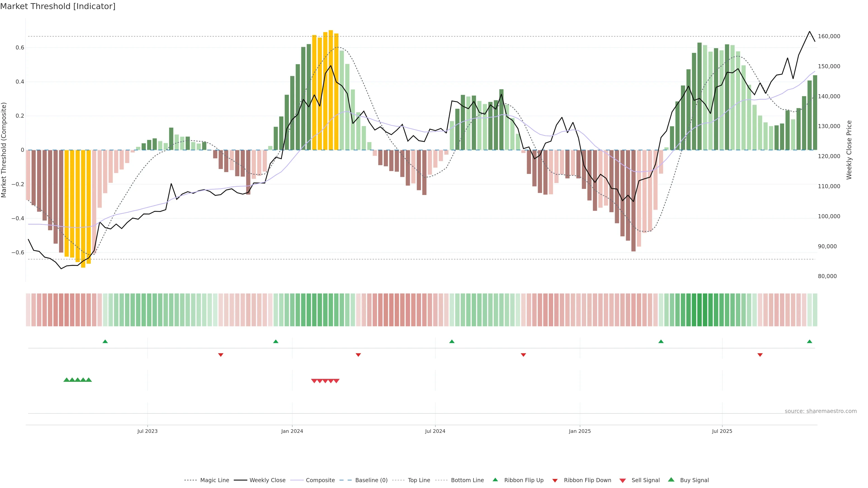This screenshot has width=868, height=488.
Task: Click the Sell Signal legend marker
Action: pos(622,480)
